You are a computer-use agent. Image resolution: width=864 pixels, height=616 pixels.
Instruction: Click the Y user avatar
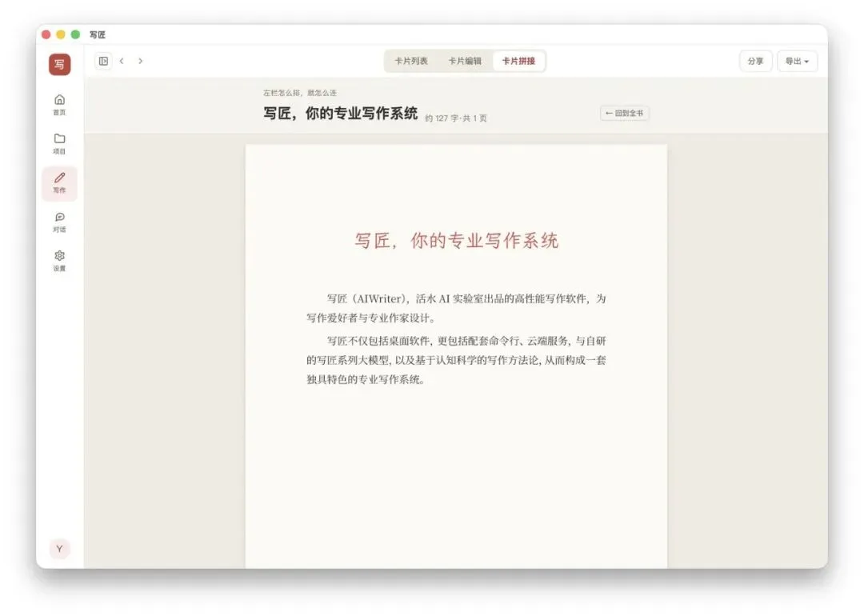(59, 549)
